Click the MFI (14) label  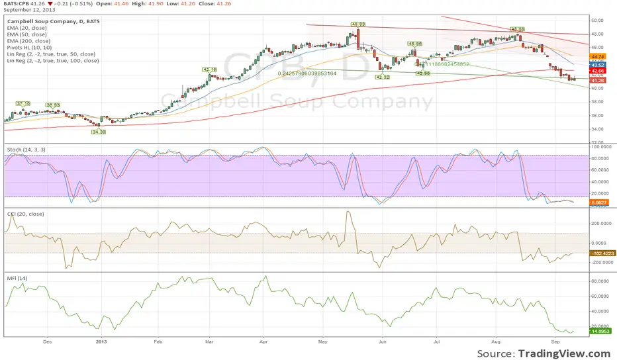point(17,278)
